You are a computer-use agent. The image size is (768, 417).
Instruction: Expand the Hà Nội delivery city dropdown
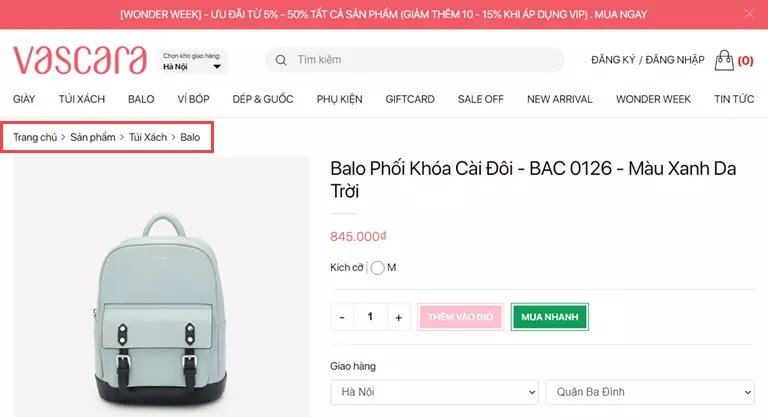tap(434, 392)
